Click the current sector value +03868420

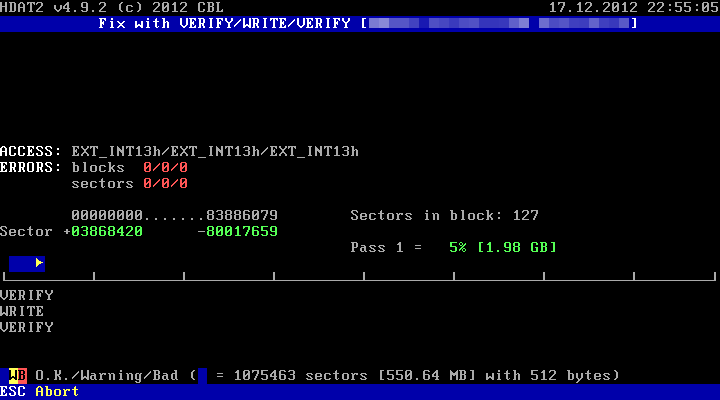[x=103, y=231]
